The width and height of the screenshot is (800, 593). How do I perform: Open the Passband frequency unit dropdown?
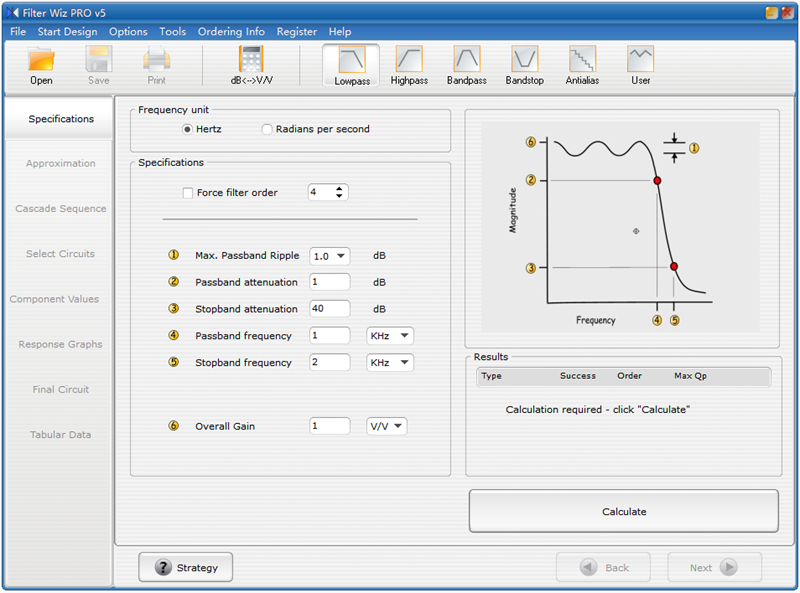(390, 336)
